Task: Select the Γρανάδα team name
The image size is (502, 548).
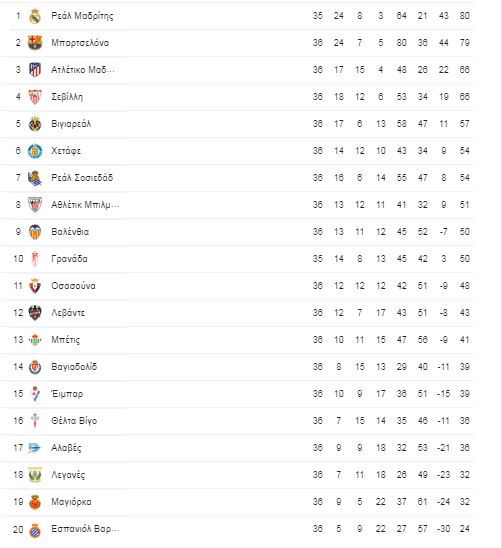Action: tap(69, 259)
